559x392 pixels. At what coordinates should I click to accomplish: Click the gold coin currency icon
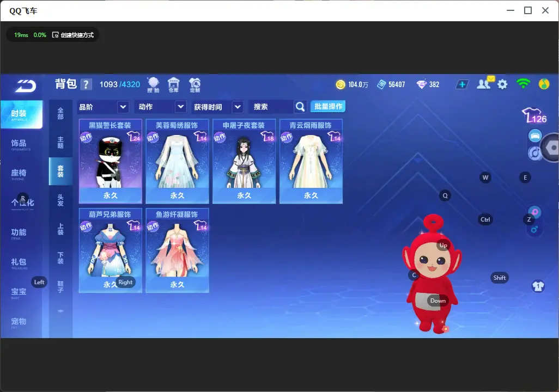[x=341, y=84]
